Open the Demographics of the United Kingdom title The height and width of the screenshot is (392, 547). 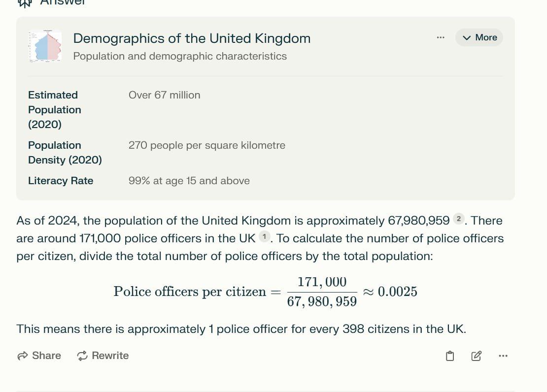[x=192, y=38]
